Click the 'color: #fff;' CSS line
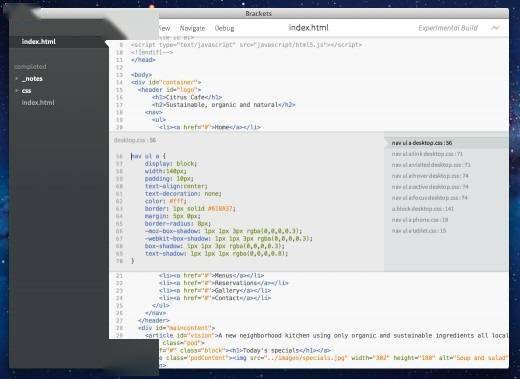This screenshot has width=520, height=379. (x=166, y=201)
